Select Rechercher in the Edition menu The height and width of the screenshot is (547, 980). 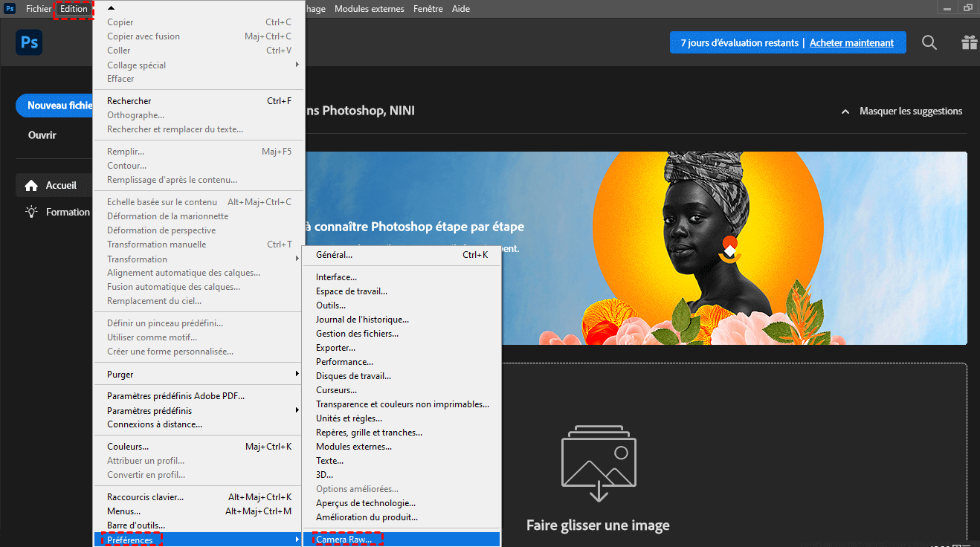point(129,101)
